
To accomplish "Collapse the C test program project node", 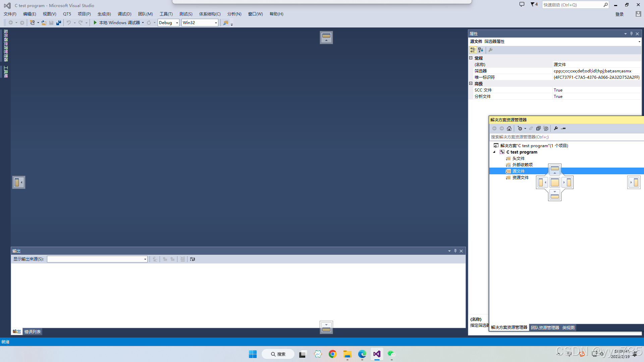I will (494, 152).
